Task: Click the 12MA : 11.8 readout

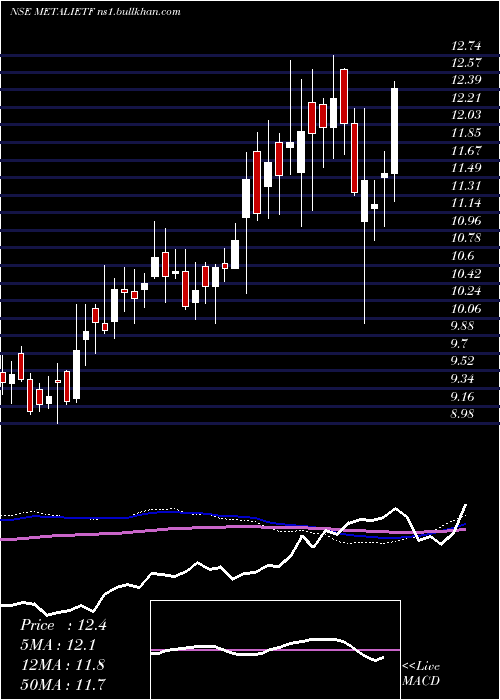Action: coord(63,665)
